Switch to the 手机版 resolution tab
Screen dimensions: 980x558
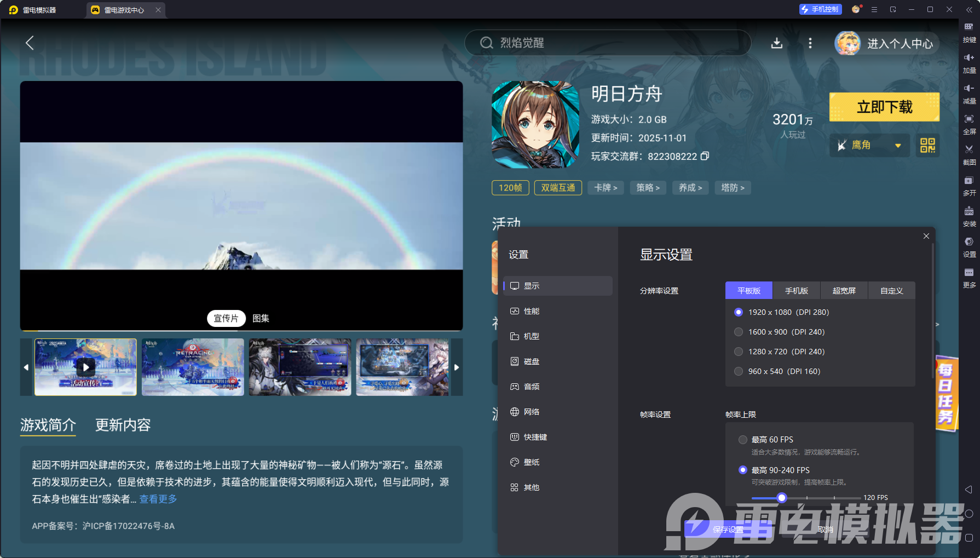click(x=797, y=291)
